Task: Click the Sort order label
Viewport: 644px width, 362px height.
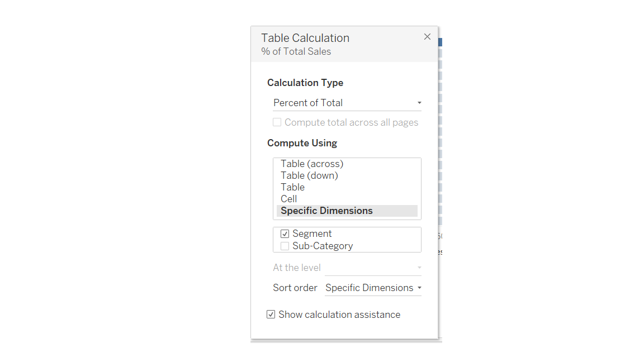Action: click(x=295, y=288)
